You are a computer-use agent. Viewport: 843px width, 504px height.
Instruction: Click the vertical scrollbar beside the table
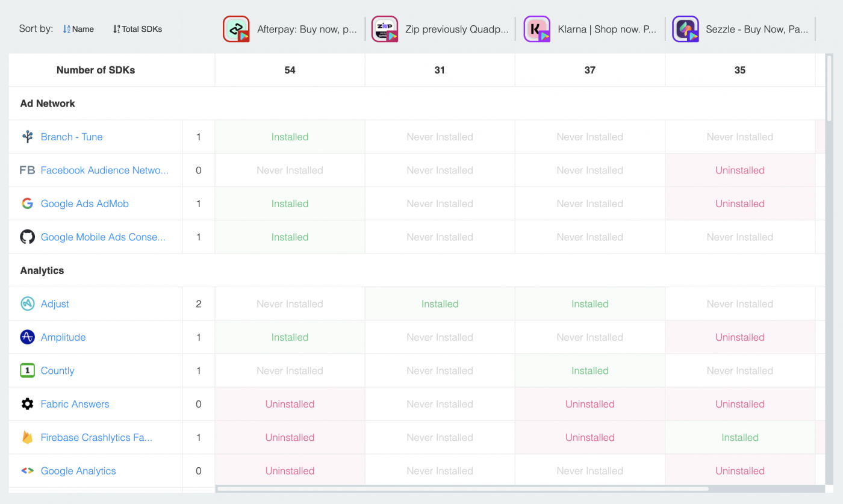[x=829, y=87]
